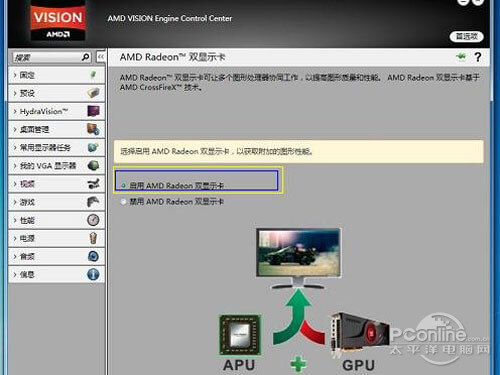Click the 音频 speaker icon
Image resolution: width=500 pixels, height=375 pixels.
click(93, 256)
